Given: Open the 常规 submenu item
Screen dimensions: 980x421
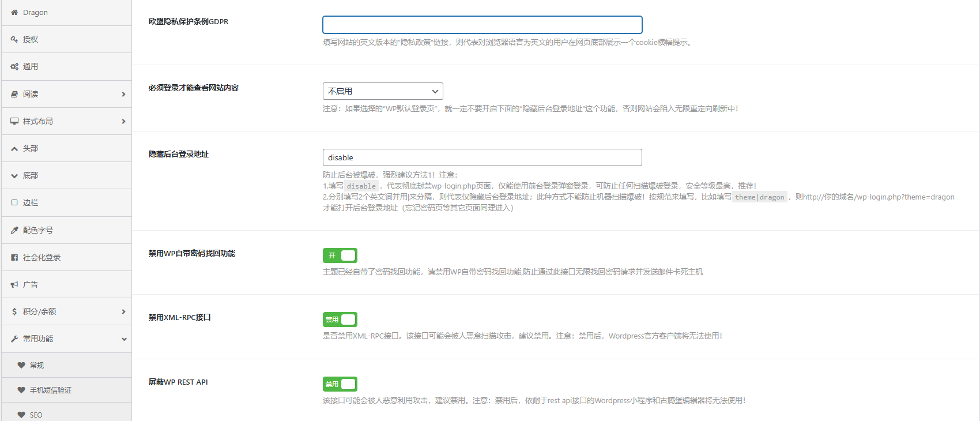Looking at the screenshot, I should click(37, 365).
